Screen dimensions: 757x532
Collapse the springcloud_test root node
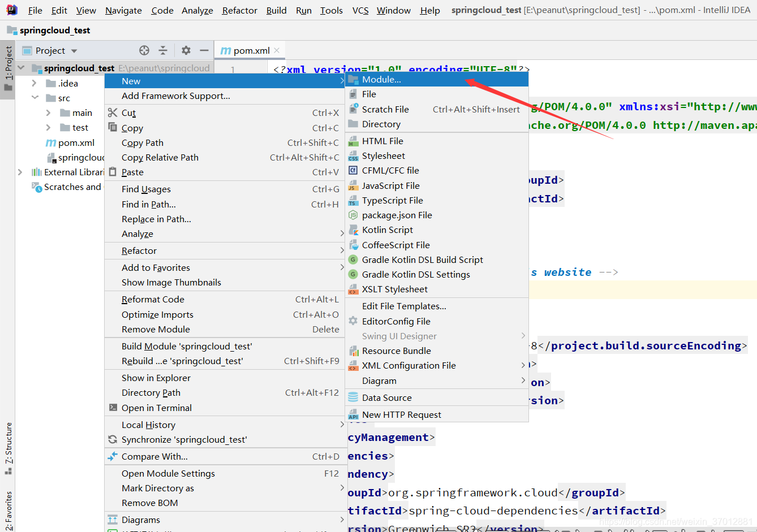pyautogui.click(x=21, y=68)
